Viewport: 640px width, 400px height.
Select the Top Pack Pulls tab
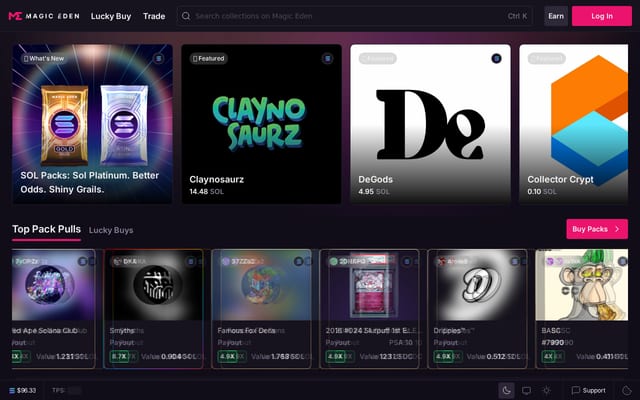[46, 229]
